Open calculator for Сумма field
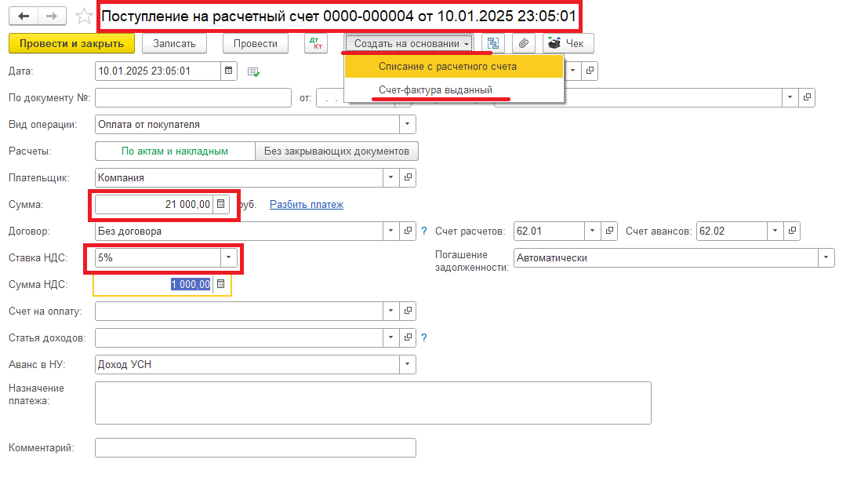The image size is (868, 485). [x=221, y=204]
